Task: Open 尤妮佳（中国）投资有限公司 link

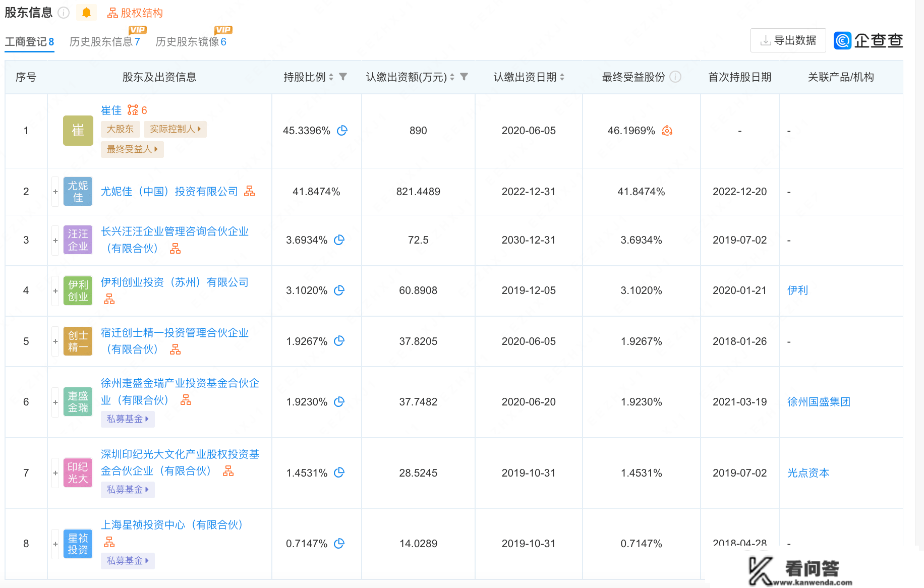Action: tap(169, 192)
